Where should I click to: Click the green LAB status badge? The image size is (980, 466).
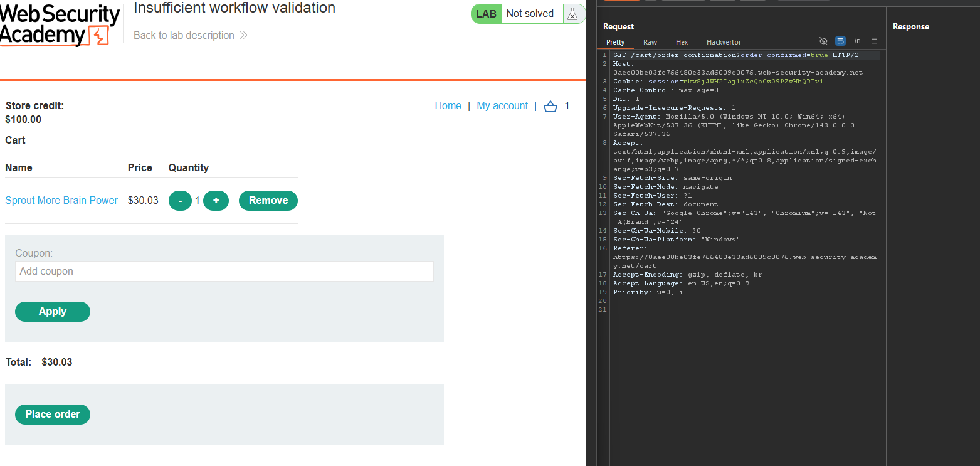(x=486, y=14)
